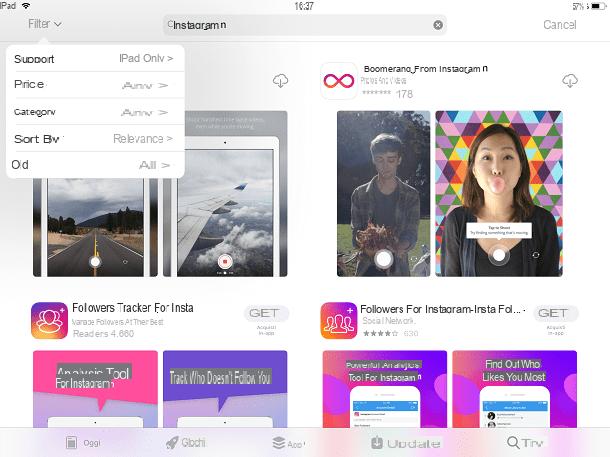Select Social Network category label
610x457 pixels.
(x=389, y=321)
